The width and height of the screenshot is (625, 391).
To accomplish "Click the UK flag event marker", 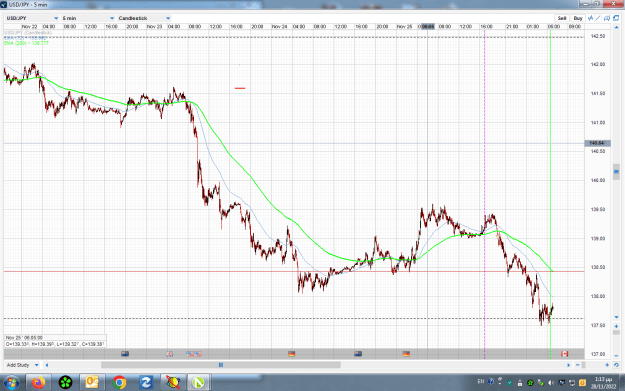I will (169, 354).
